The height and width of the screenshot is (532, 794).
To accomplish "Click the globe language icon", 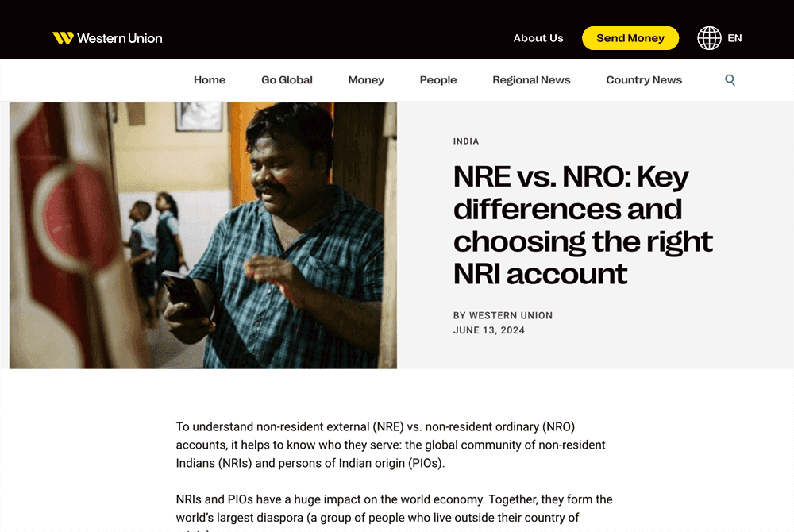I will (709, 38).
